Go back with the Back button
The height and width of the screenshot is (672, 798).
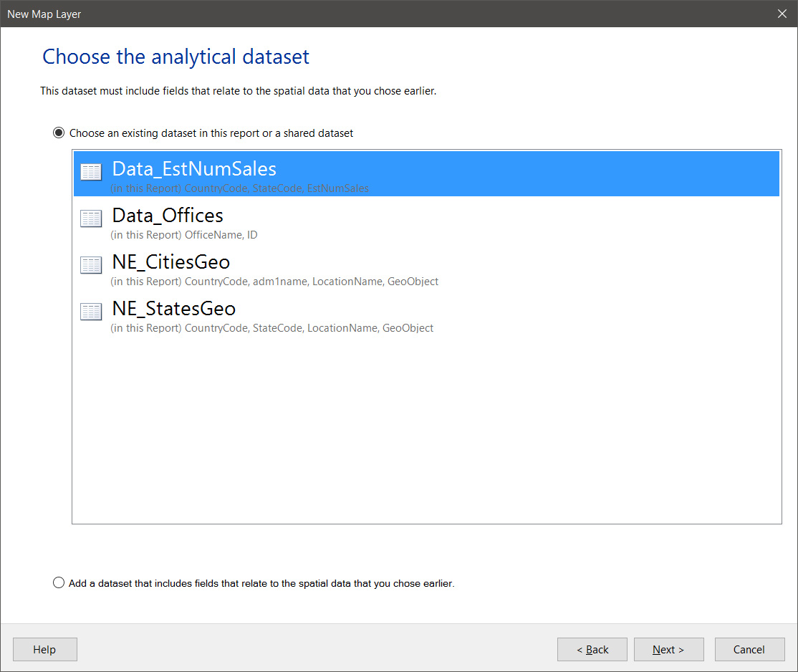592,650
